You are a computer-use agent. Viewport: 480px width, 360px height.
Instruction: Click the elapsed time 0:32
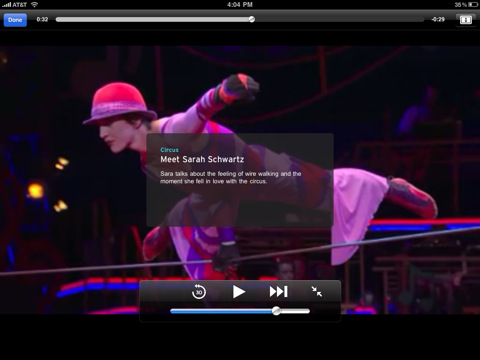point(42,19)
